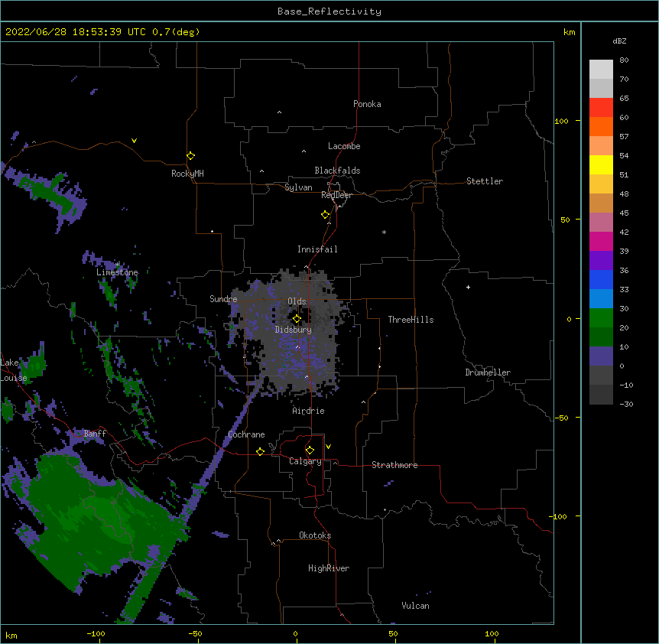Click the Lacombe city label
The width and height of the screenshot is (659, 644).
click(344, 146)
